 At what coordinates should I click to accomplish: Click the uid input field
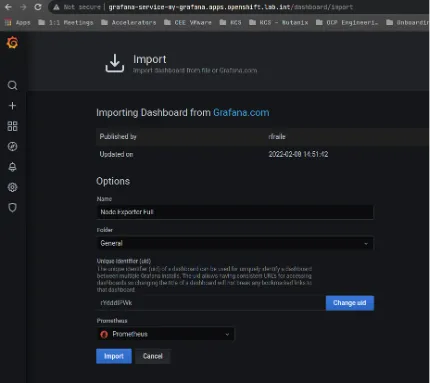click(x=211, y=303)
